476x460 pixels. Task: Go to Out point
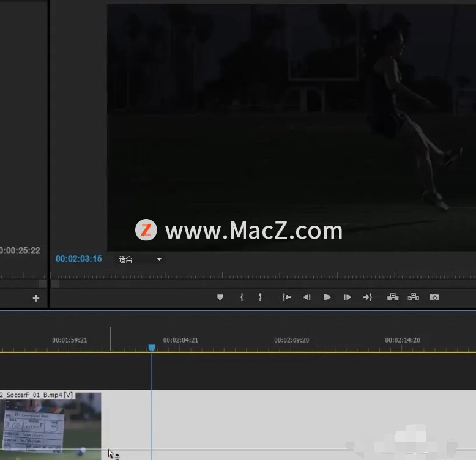(x=368, y=297)
